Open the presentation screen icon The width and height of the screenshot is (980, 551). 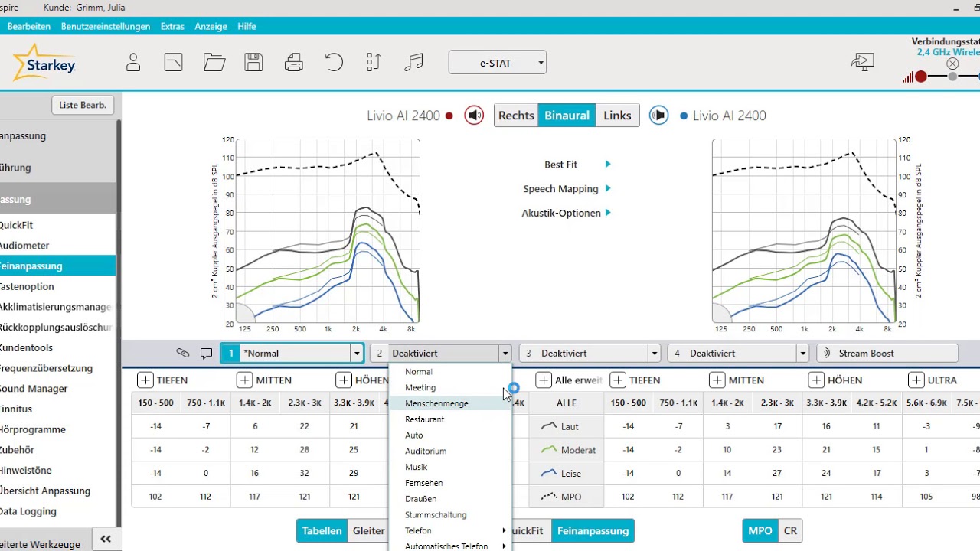pos(863,62)
